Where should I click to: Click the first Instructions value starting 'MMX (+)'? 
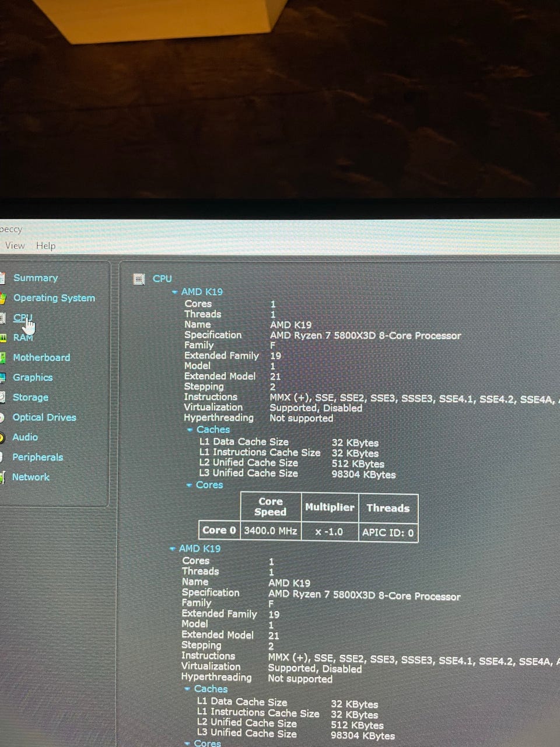[414, 399]
